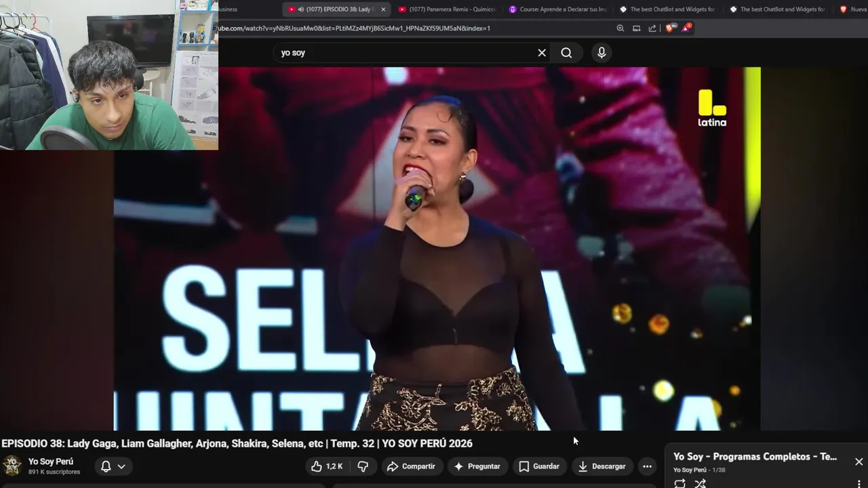Click the 'Yo Soy - Programas Completos' playlist title
The height and width of the screenshot is (488, 868).
pyautogui.click(x=755, y=457)
